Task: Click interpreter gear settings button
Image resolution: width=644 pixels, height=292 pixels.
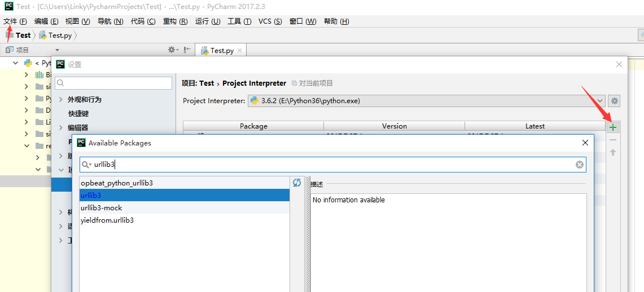Action: (x=615, y=101)
